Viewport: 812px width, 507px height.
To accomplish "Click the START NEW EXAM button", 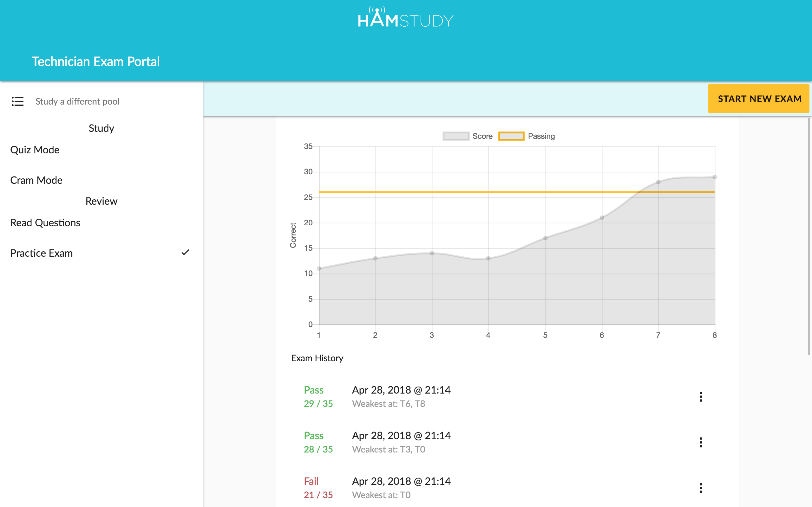I will coord(759,99).
